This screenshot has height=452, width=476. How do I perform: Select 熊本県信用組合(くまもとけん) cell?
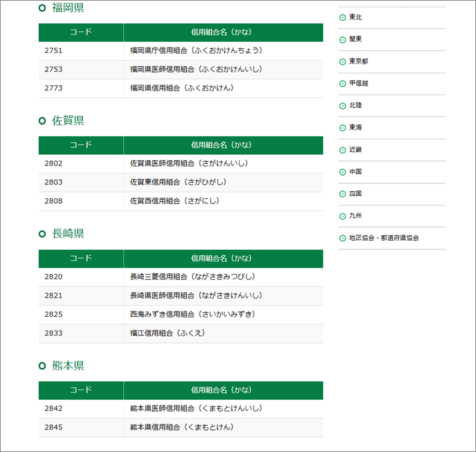point(224,428)
